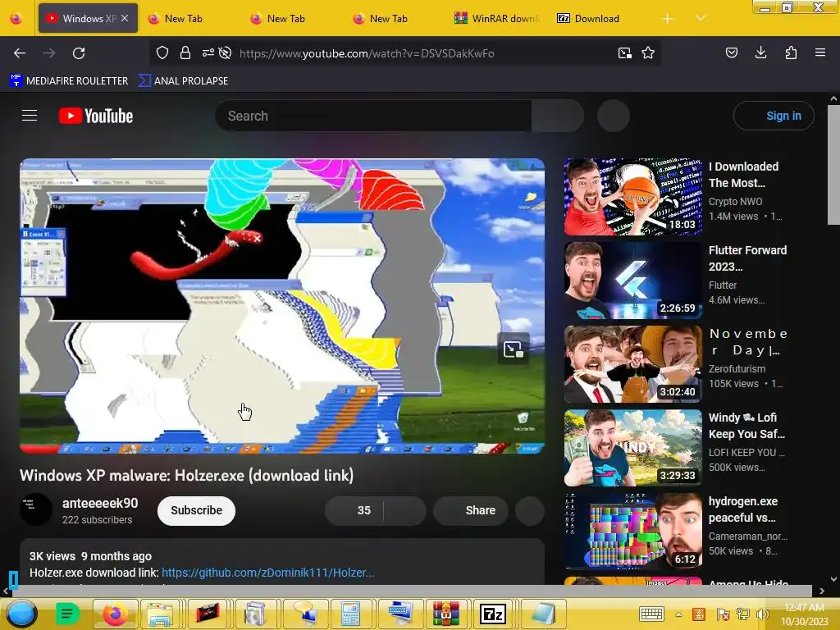Click the Crypto NWO channel name

(736, 202)
